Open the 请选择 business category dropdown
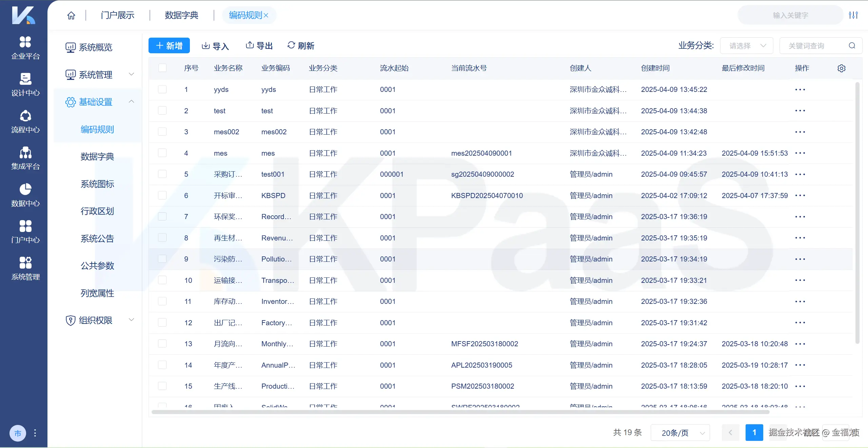Screen dimensions: 868x448 point(746,45)
